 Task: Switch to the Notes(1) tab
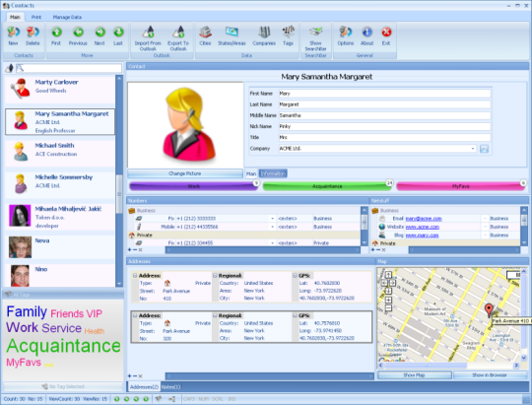171,386
